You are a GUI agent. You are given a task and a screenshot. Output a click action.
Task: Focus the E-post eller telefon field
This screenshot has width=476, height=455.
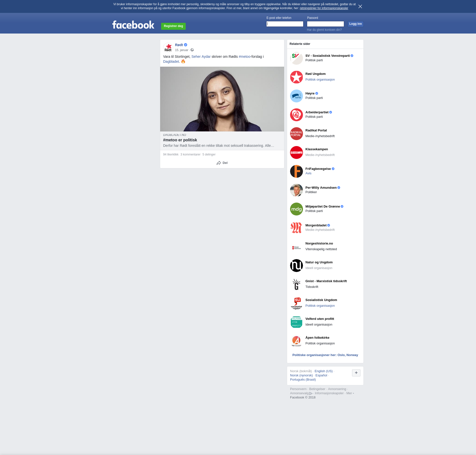[x=285, y=24]
